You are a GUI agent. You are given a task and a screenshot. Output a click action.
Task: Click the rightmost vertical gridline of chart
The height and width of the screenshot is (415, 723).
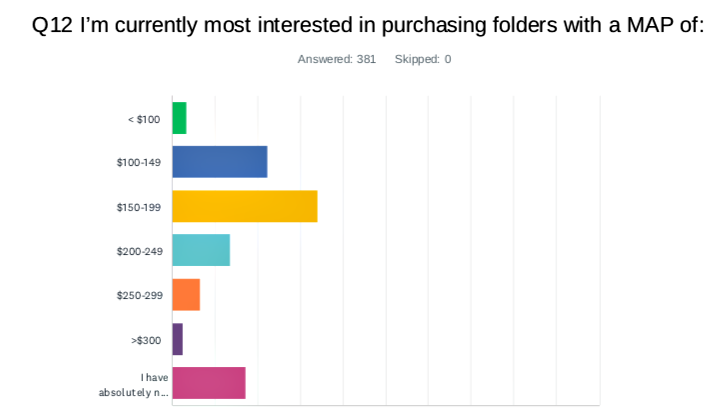599,250
